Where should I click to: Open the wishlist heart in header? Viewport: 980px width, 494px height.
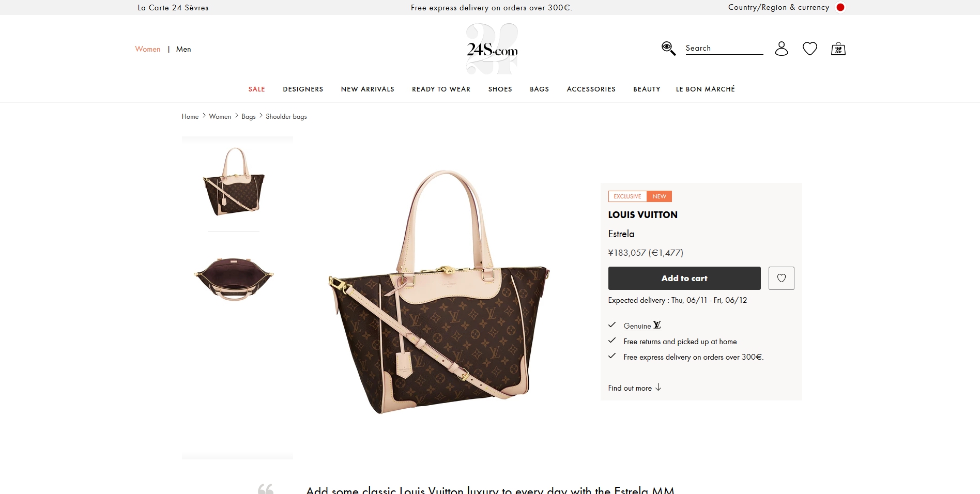[810, 49]
